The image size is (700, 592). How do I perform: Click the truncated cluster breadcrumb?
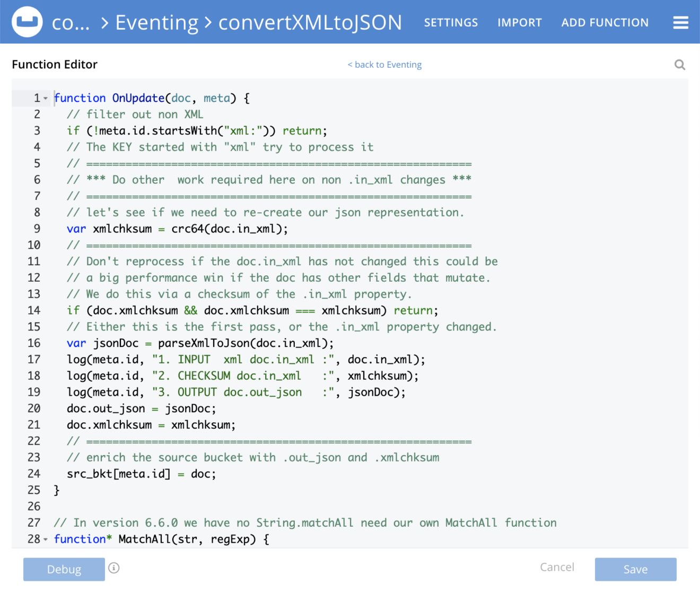[71, 22]
